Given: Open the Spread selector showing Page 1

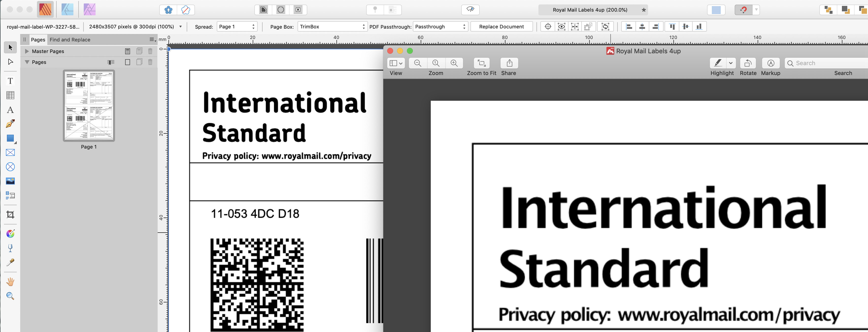Looking at the screenshot, I should (237, 26).
